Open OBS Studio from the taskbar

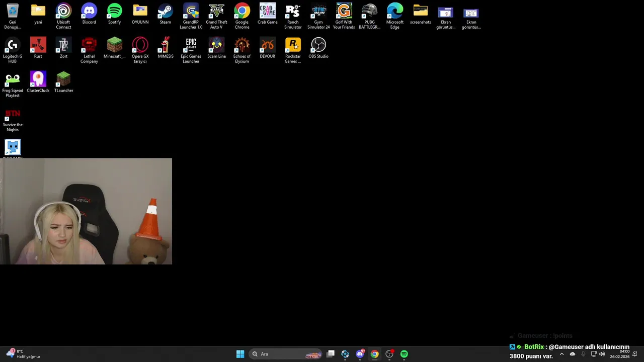tap(389, 354)
